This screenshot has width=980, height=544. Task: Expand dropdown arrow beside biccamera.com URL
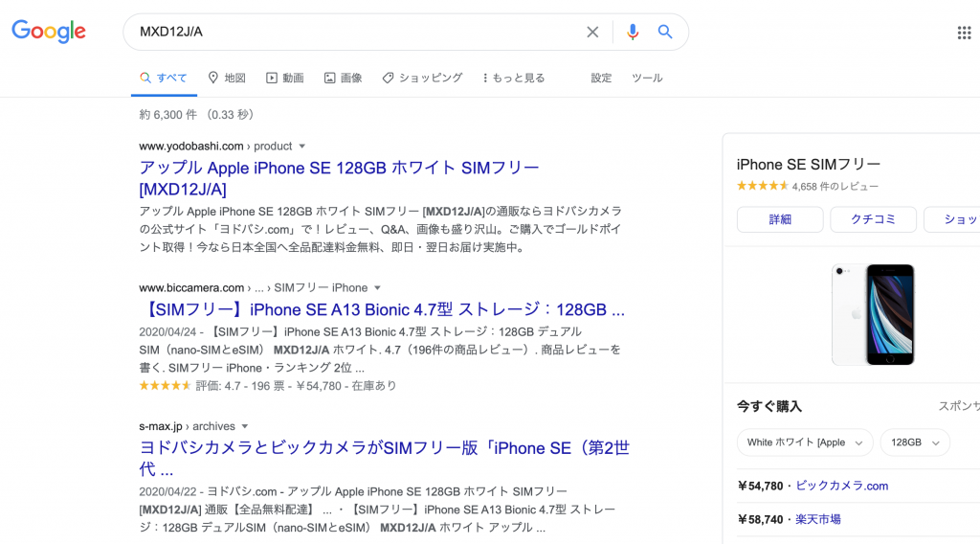point(377,288)
